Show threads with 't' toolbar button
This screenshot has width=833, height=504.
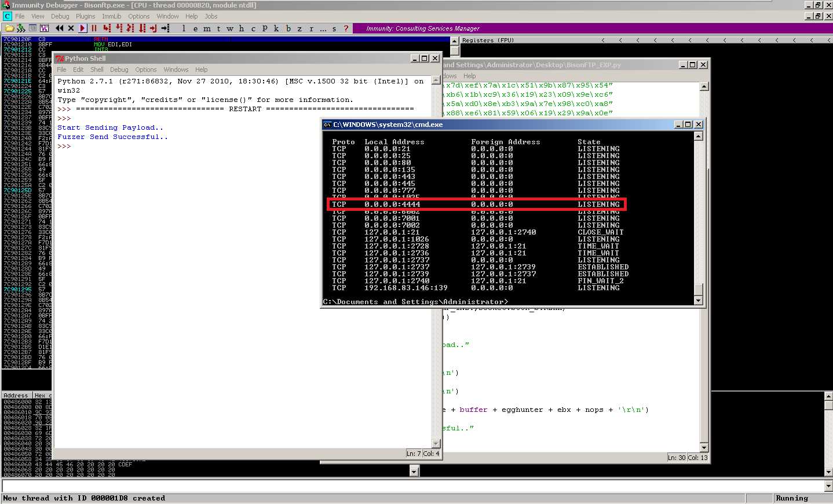click(218, 28)
